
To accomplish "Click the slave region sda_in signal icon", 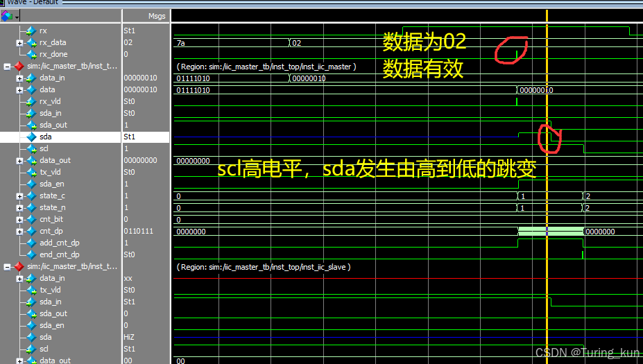I will tap(31, 302).
